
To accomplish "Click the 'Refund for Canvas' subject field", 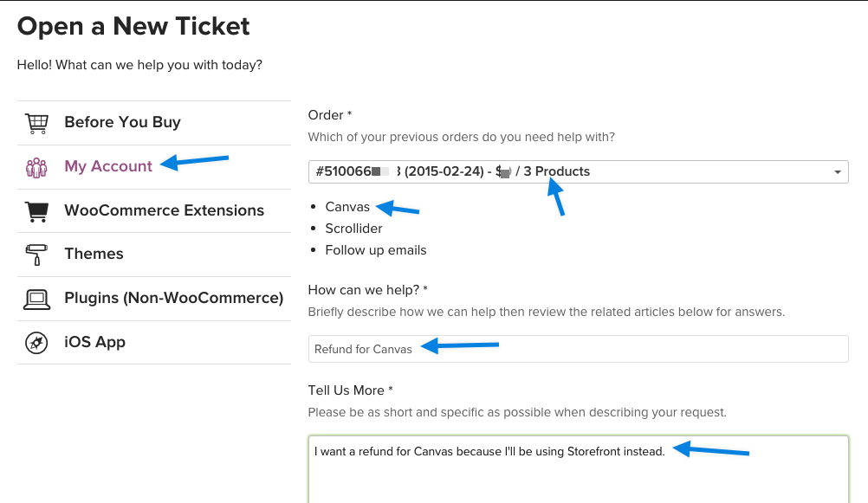I will pos(578,349).
